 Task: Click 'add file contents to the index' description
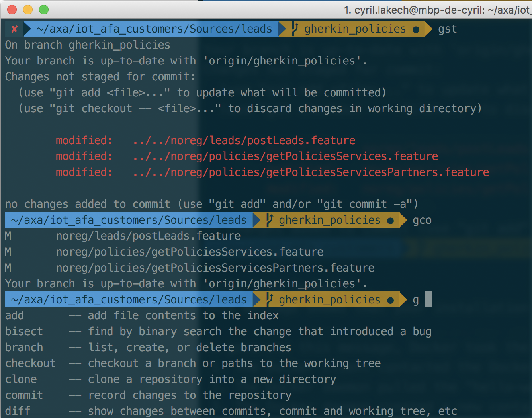183,316
